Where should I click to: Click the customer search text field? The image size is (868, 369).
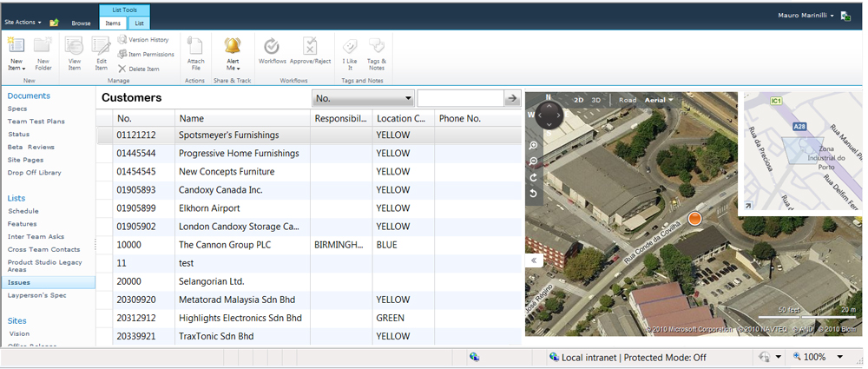click(x=461, y=98)
